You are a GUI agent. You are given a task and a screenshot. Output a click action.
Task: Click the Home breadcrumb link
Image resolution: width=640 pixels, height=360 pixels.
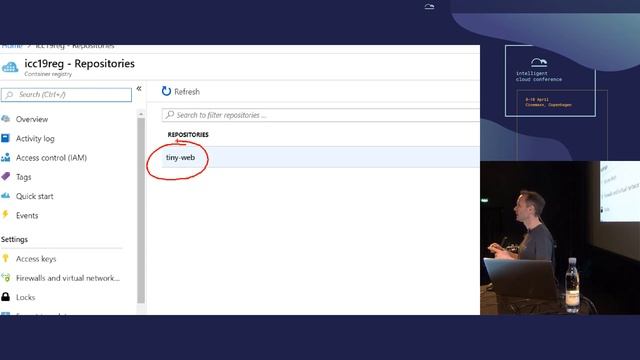coord(12,46)
